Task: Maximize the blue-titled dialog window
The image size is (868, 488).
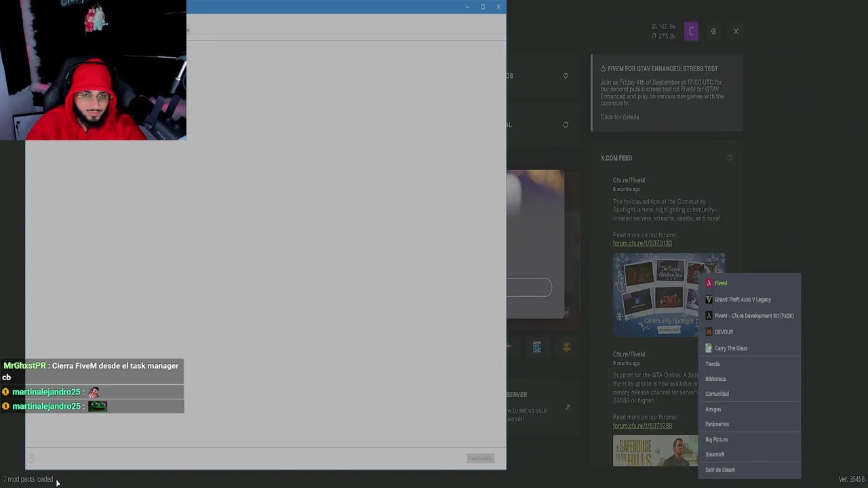Action: (483, 7)
